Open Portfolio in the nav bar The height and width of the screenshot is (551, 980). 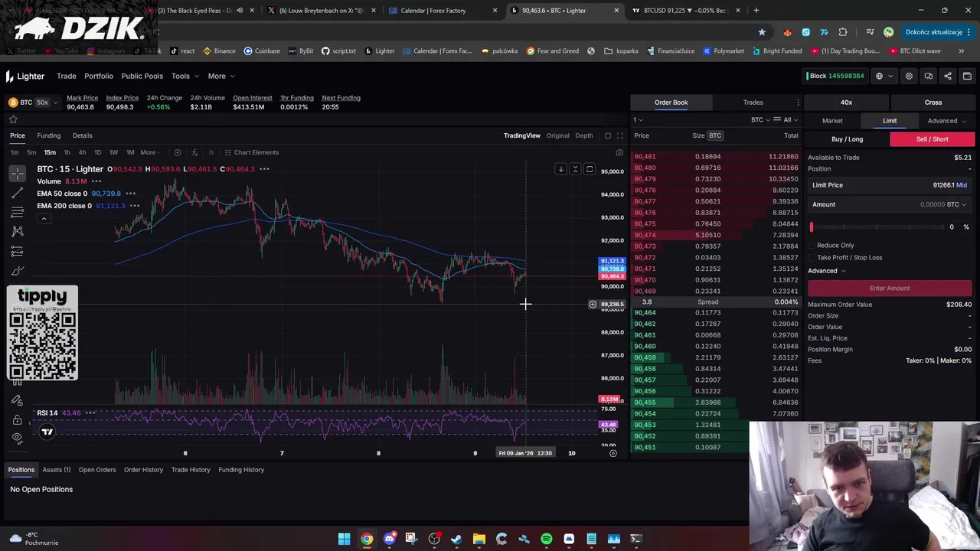(x=99, y=76)
